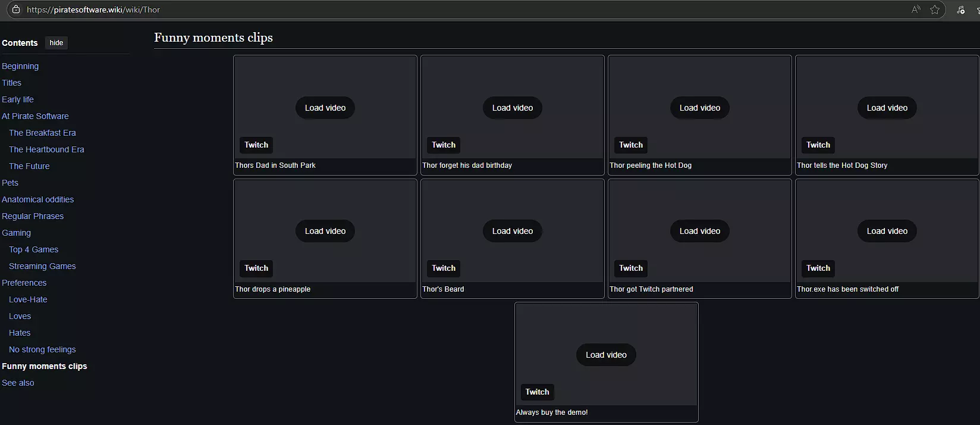This screenshot has height=425, width=980.
Task: Open Anatomical oddities section
Action: [38, 199]
